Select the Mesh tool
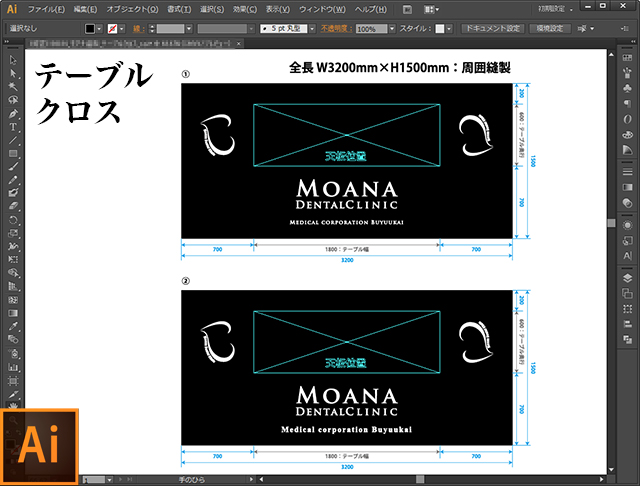 [13, 300]
